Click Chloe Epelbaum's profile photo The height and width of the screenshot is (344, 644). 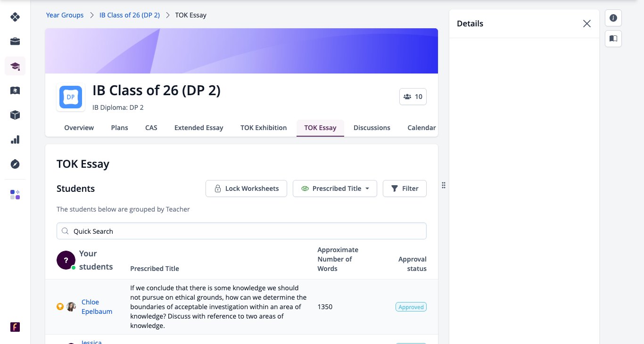(x=71, y=307)
